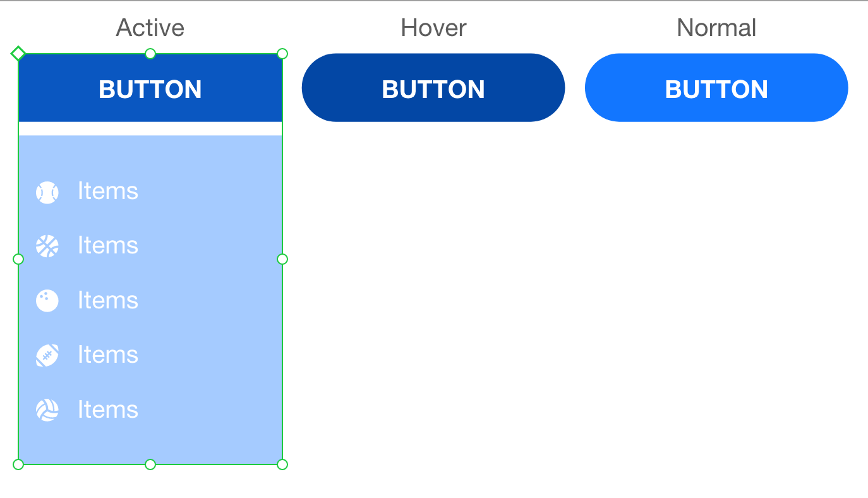The width and height of the screenshot is (868, 498).
Task: Choose the Items entry beside the bowling ball
Action: (108, 300)
